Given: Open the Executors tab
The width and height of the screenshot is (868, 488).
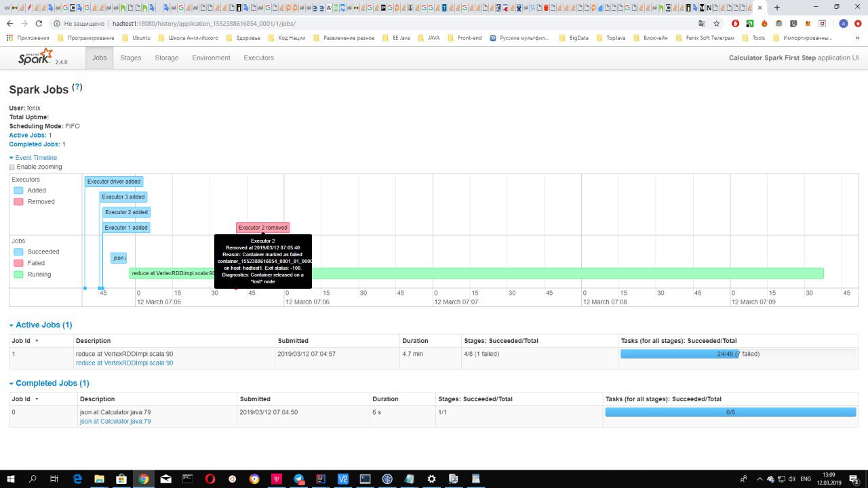Looking at the screenshot, I should [259, 58].
